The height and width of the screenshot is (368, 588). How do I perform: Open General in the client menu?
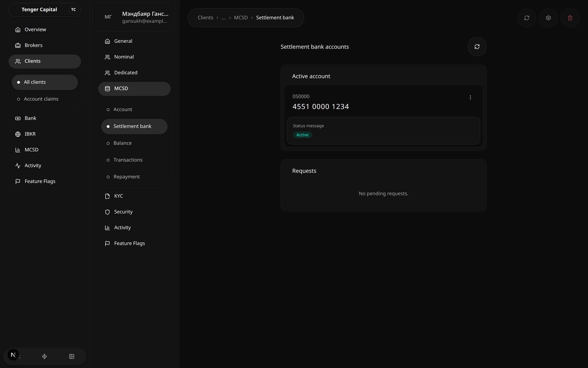(134, 41)
